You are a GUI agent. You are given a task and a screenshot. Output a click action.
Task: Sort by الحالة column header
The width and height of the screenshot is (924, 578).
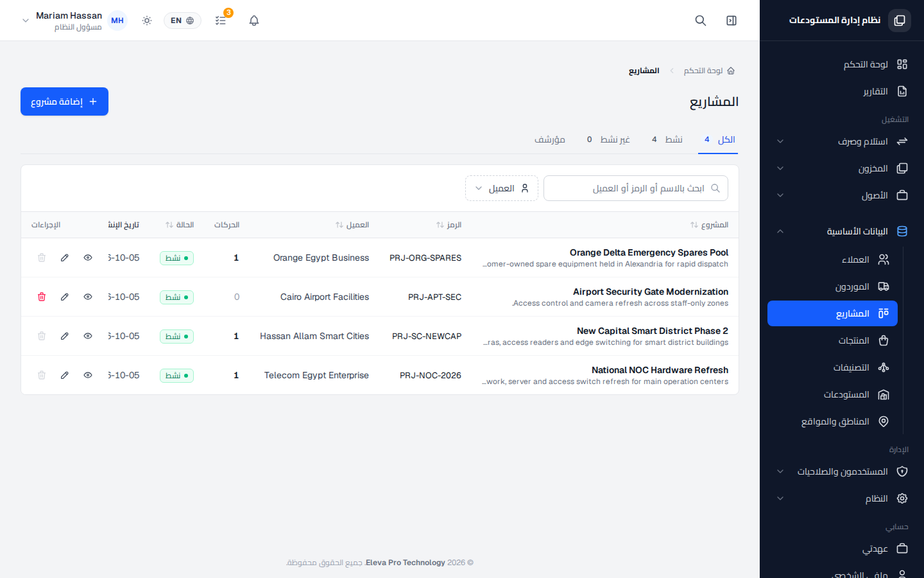[x=180, y=225]
